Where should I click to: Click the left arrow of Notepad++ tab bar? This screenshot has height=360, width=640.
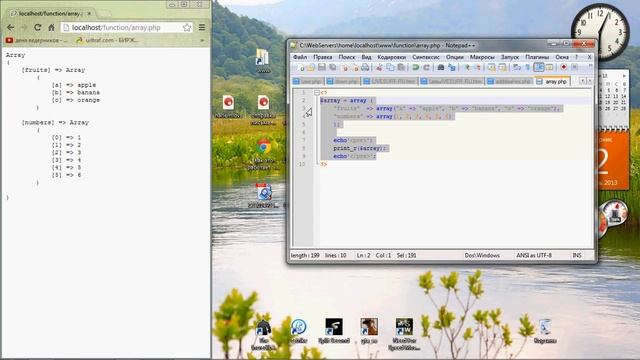coord(582,81)
